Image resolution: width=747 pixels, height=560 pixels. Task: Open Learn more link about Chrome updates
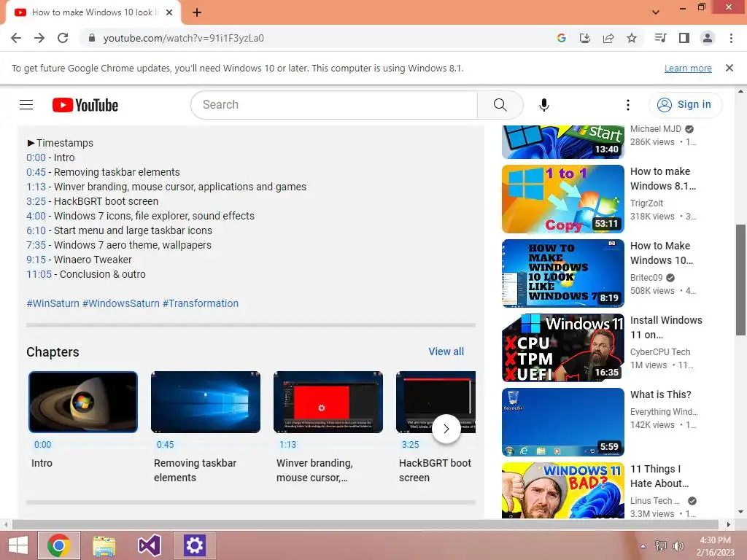point(688,68)
